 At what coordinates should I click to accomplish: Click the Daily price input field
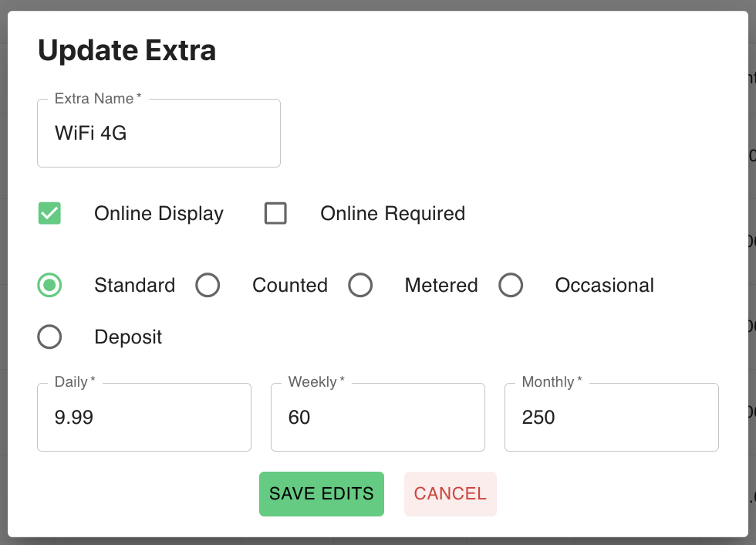(144, 418)
